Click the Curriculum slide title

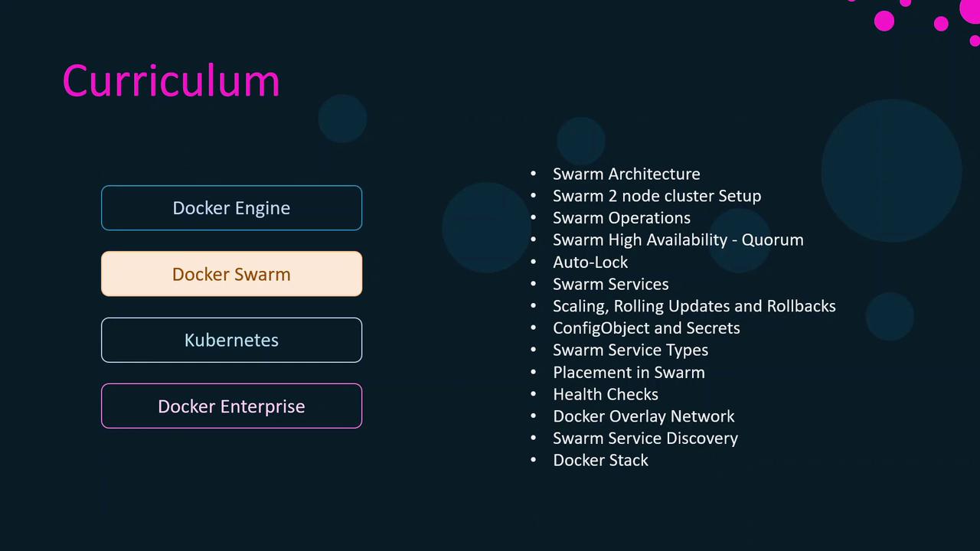pos(171,81)
